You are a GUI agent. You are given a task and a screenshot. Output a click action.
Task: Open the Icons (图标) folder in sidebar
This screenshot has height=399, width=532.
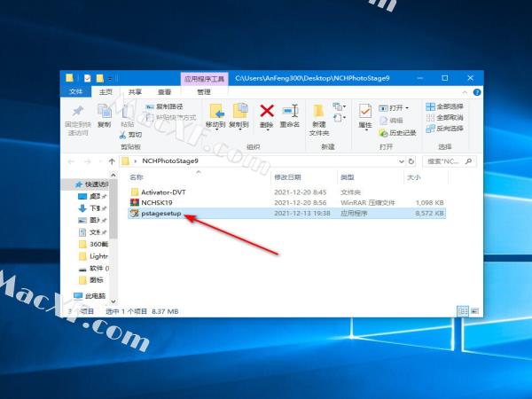[x=91, y=280]
